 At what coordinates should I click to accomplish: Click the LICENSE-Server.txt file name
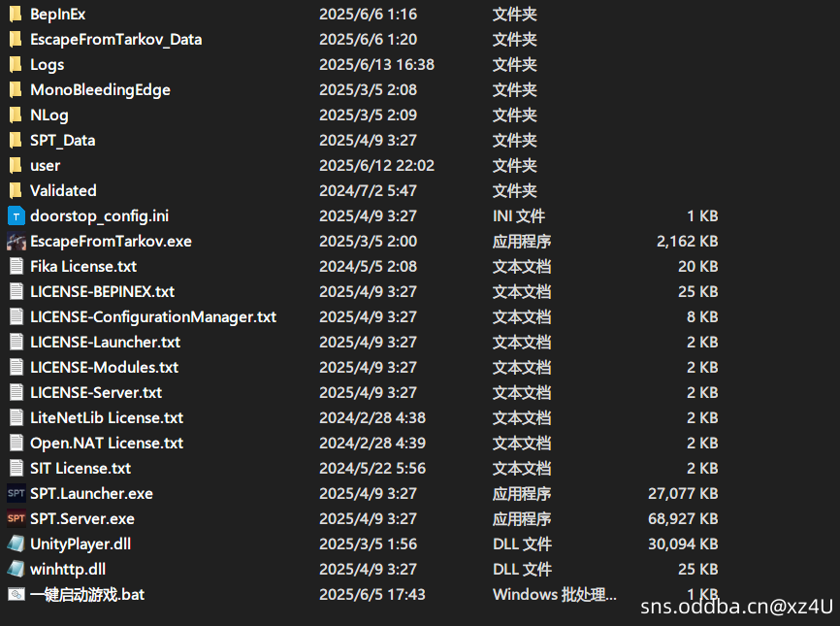pyautogui.click(x=96, y=392)
